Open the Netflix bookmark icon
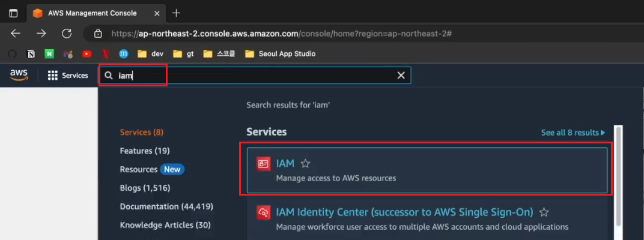 point(106,54)
